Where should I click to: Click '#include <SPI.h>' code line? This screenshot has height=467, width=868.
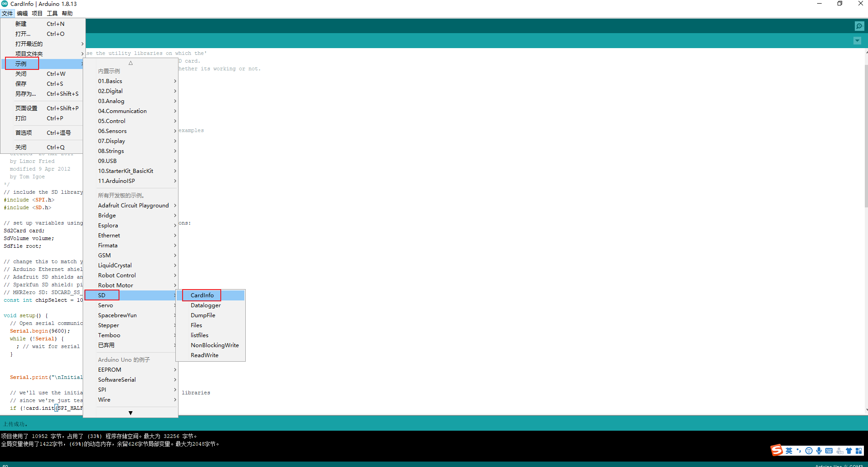[29, 200]
